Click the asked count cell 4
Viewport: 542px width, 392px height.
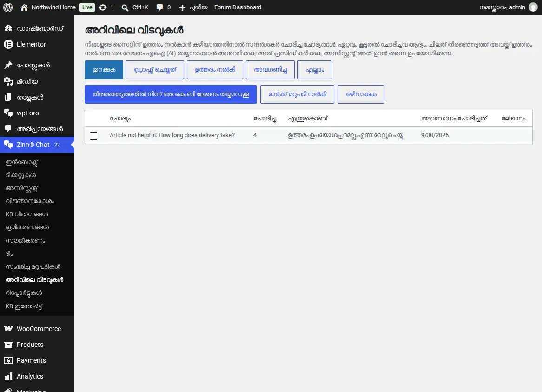[x=255, y=135]
